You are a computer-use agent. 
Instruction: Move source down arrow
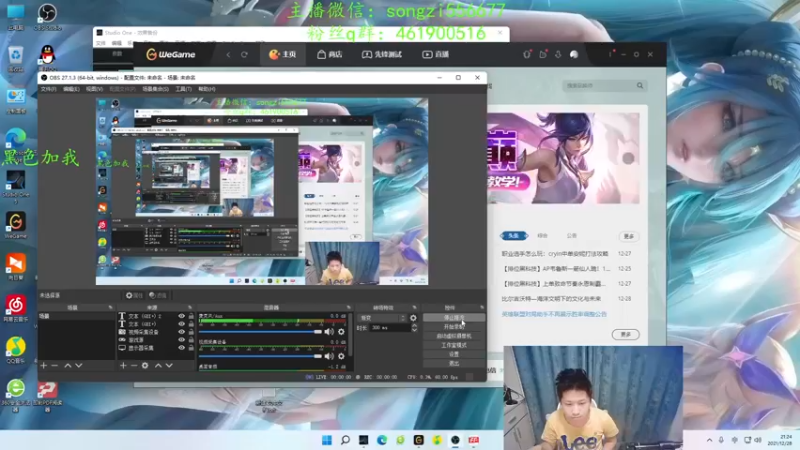point(169,365)
